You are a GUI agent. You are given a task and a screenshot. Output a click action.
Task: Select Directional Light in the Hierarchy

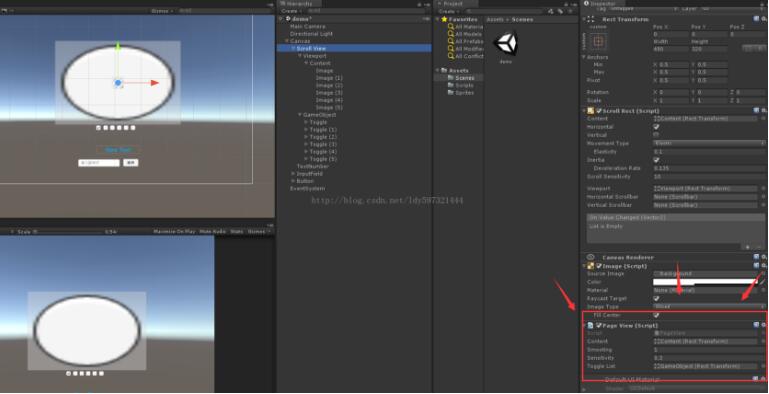311,34
